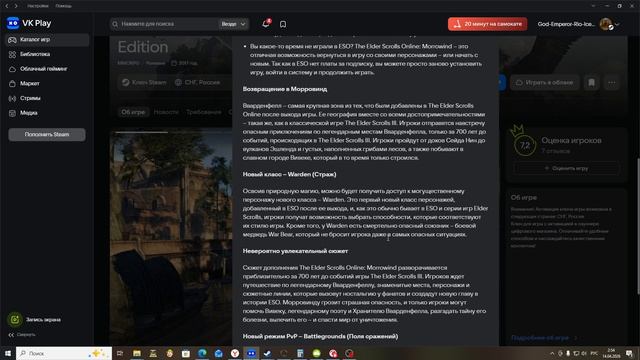Show hidden system tray icons

(552, 353)
